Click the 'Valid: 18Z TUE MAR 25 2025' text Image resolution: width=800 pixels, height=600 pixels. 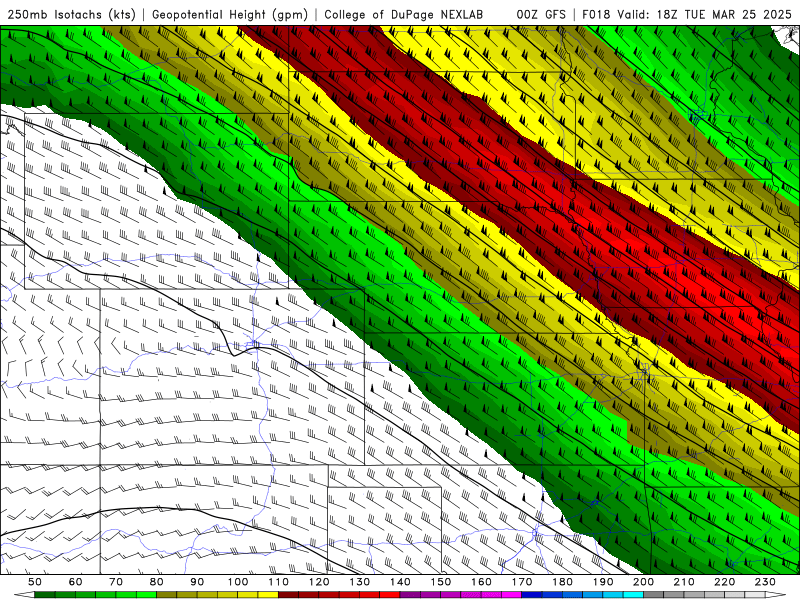tap(705, 15)
